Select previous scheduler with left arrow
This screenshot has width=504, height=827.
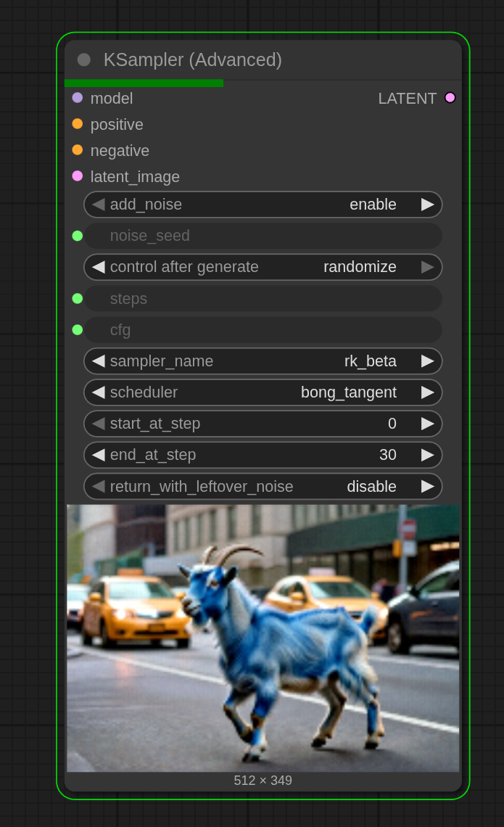pos(98,392)
